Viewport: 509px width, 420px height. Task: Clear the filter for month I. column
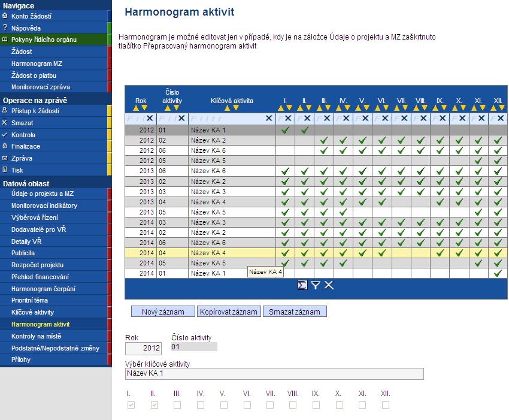[x=288, y=118]
